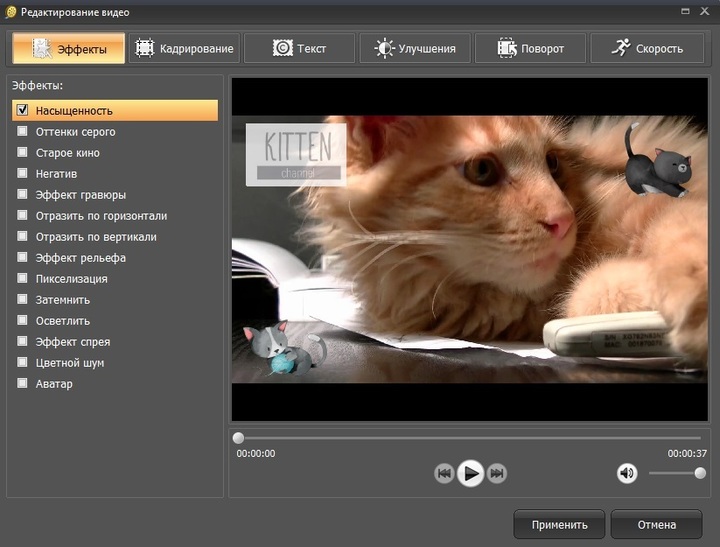The height and width of the screenshot is (547, 720).
Task: Select the Поворот (rotate) tab
Action: click(530, 48)
